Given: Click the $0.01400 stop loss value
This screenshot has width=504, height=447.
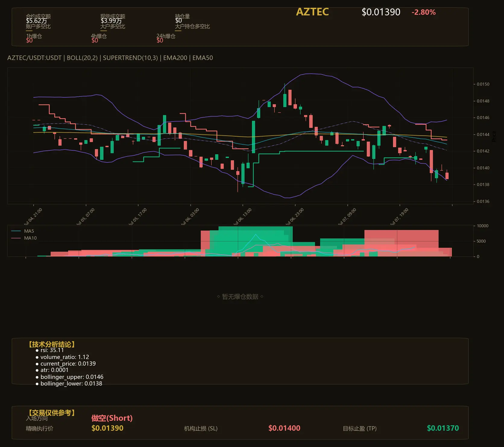Looking at the screenshot, I should (x=284, y=428).
